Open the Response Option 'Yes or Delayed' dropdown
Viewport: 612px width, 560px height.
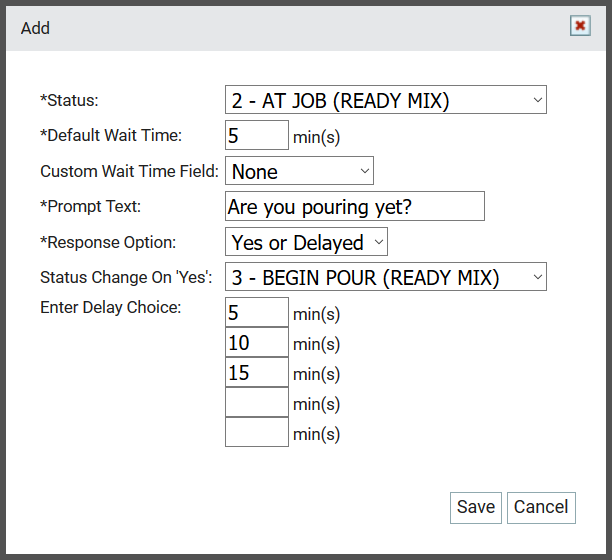click(306, 242)
